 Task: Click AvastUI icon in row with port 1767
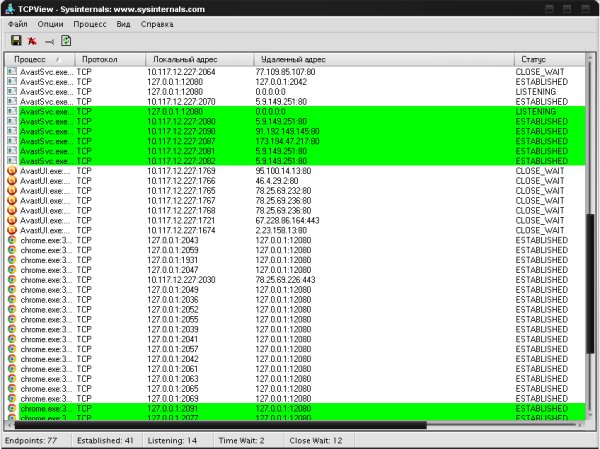coord(12,201)
